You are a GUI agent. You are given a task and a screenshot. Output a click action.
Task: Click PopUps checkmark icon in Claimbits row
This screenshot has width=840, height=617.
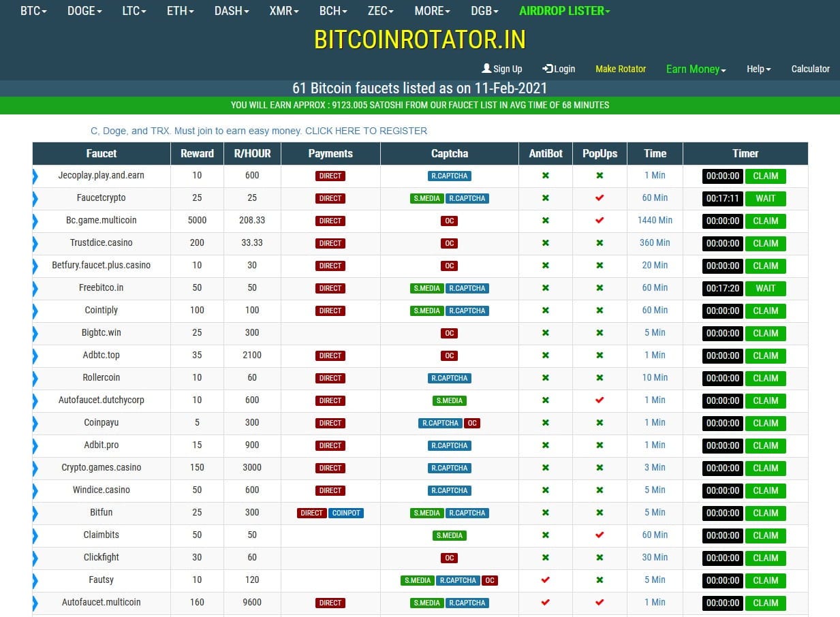600,535
